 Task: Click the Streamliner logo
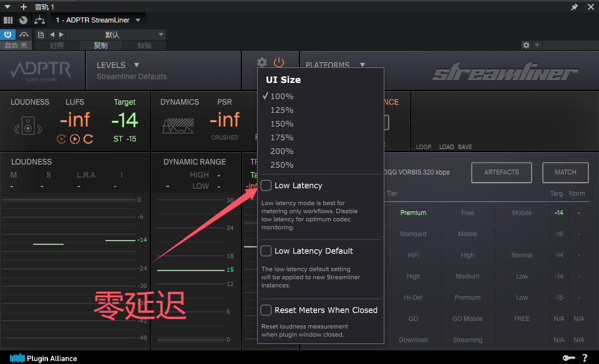click(x=505, y=71)
